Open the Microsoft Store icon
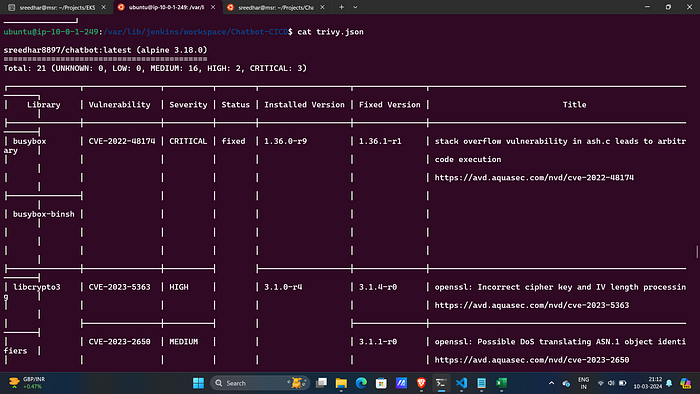Screen dimensions: 700x394 coord(381,383)
